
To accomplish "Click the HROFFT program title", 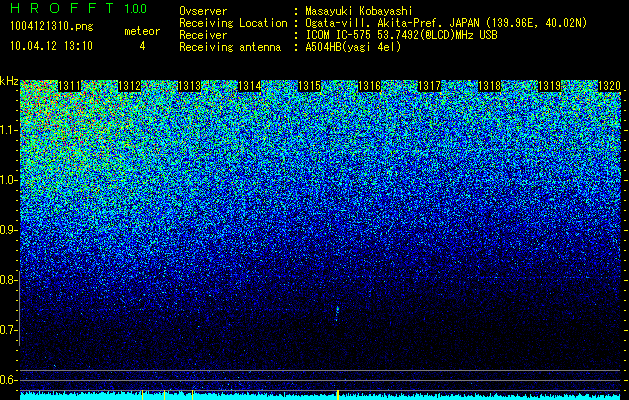I will coord(62,8).
